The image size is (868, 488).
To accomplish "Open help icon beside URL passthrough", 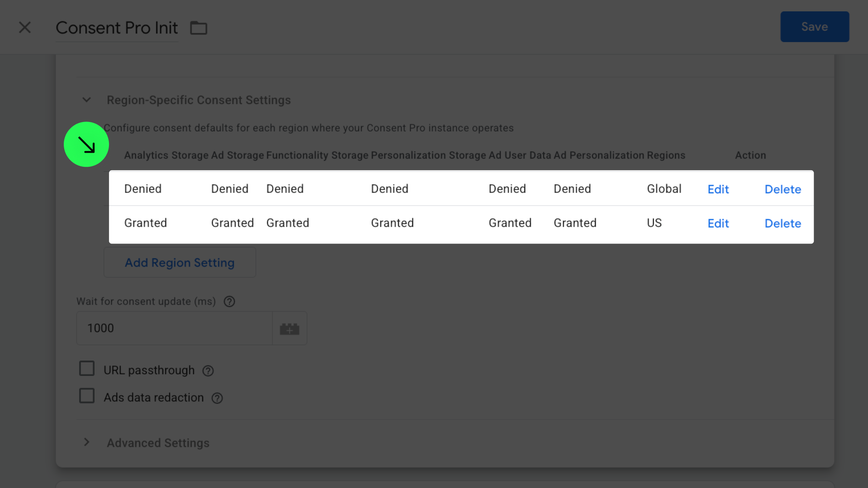I will pyautogui.click(x=208, y=371).
